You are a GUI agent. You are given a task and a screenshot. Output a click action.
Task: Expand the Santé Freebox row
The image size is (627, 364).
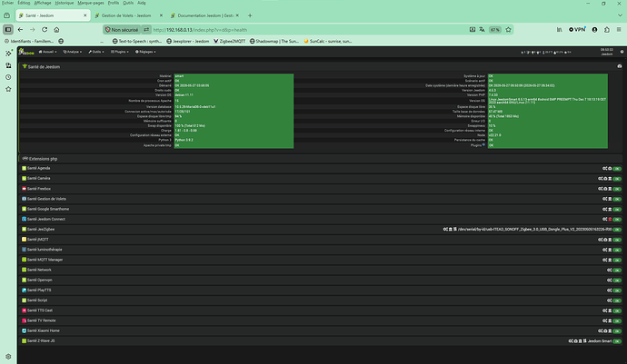click(320, 189)
